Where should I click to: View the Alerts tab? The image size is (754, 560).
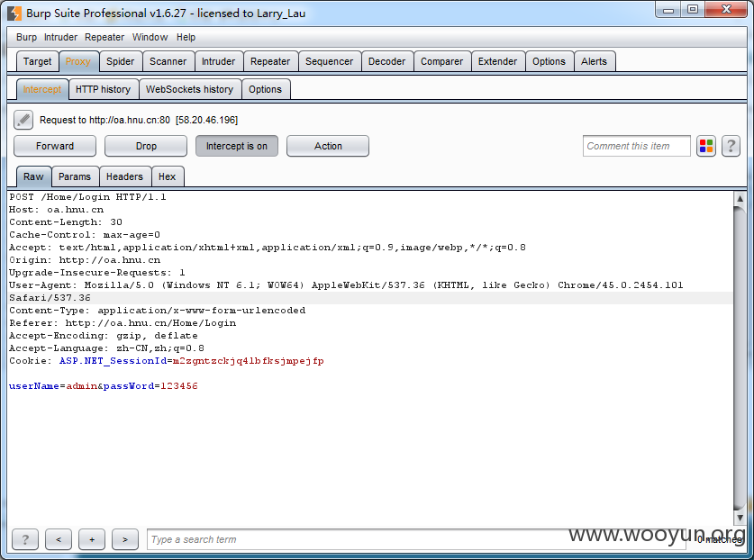pyautogui.click(x=594, y=61)
